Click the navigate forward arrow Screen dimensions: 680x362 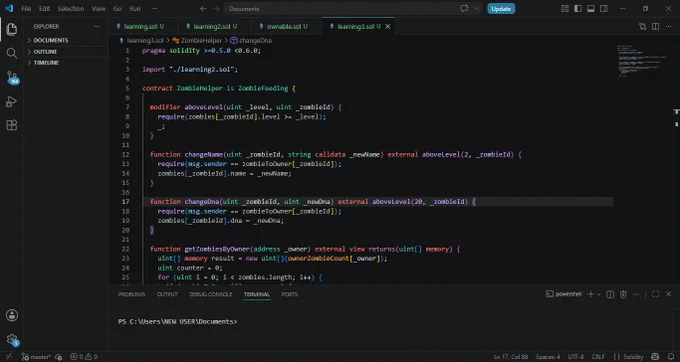[x=216, y=9]
